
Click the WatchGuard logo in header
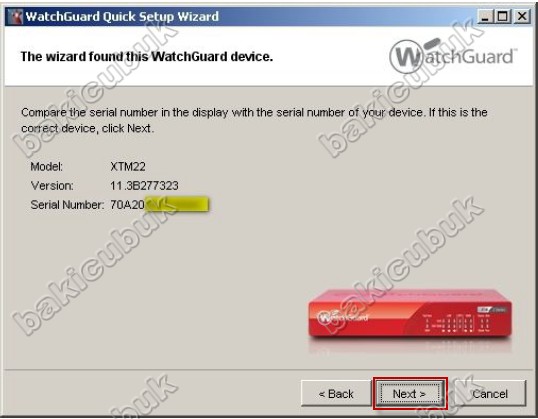[452, 56]
